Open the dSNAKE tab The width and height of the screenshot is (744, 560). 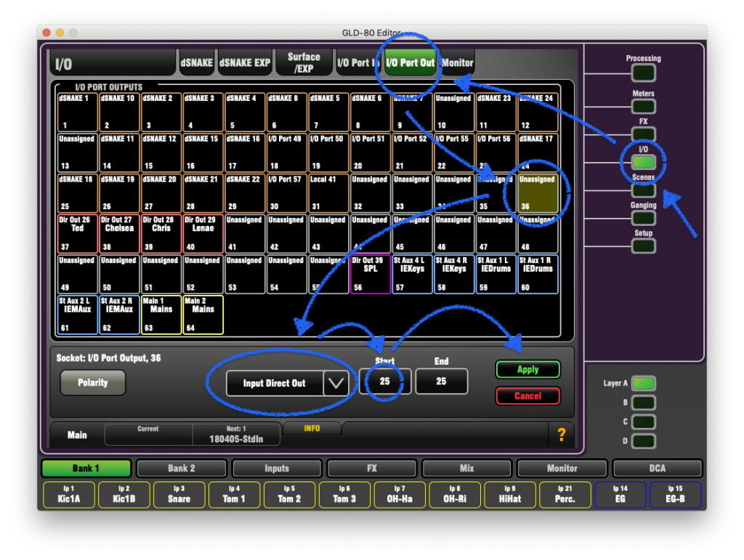(197, 62)
